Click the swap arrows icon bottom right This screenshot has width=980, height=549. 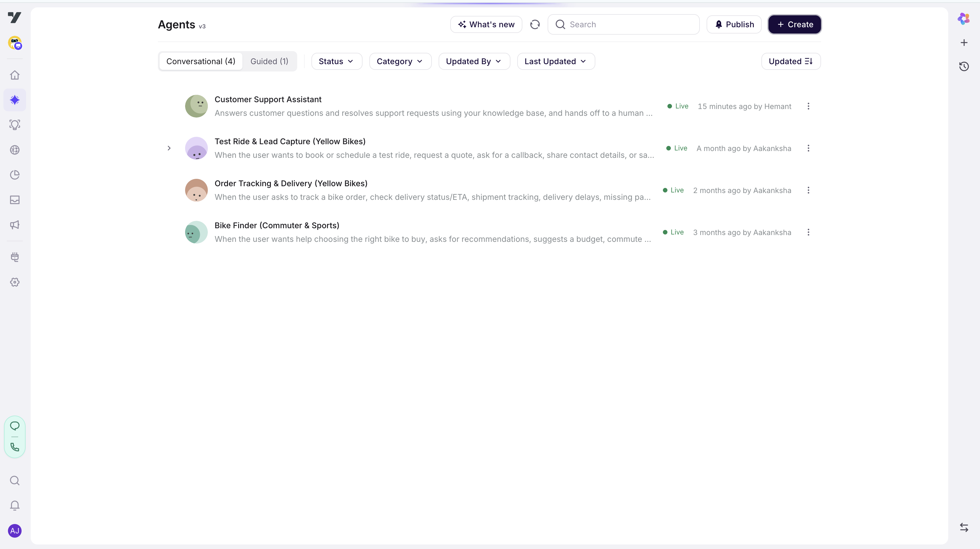pyautogui.click(x=964, y=527)
